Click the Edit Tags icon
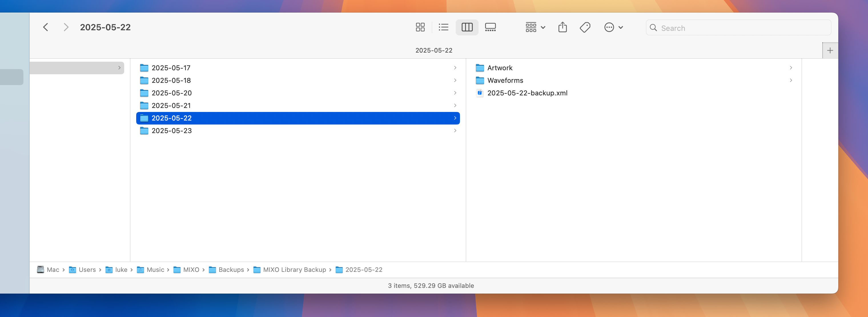 point(585,27)
